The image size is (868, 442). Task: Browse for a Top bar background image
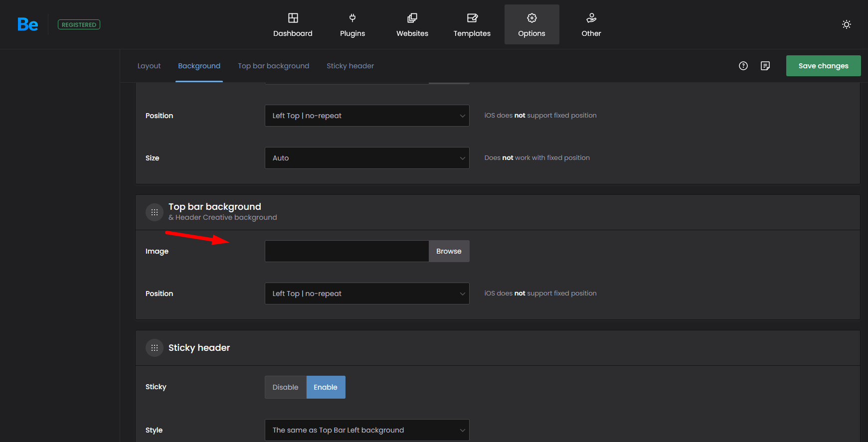(x=449, y=251)
